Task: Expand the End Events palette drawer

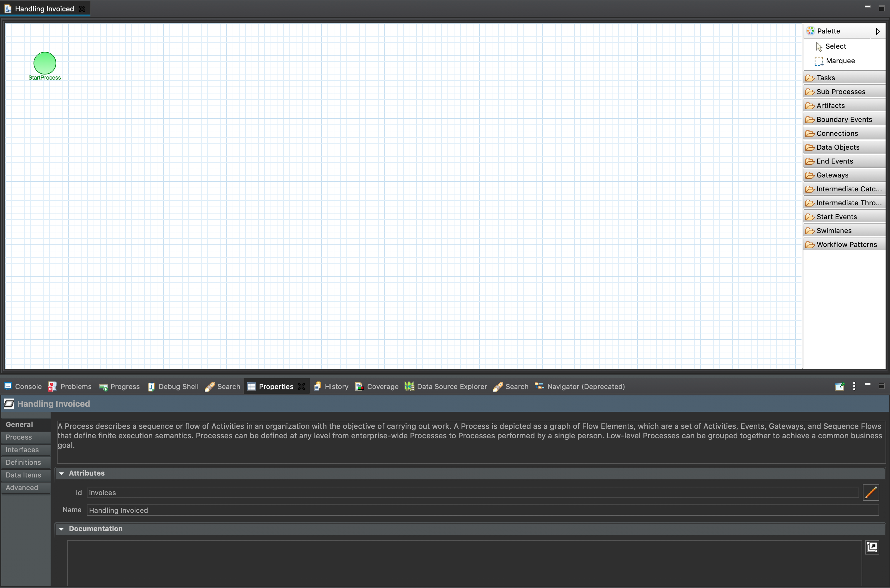Action: point(844,161)
